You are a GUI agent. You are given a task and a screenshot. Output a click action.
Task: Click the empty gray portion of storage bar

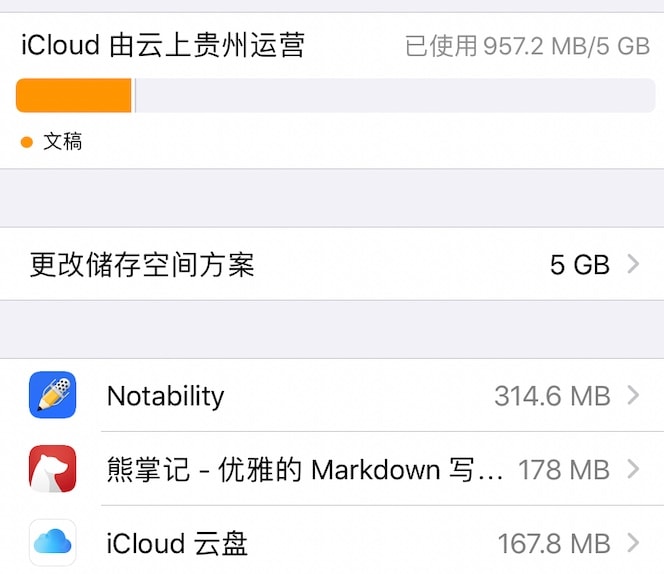[395, 95]
